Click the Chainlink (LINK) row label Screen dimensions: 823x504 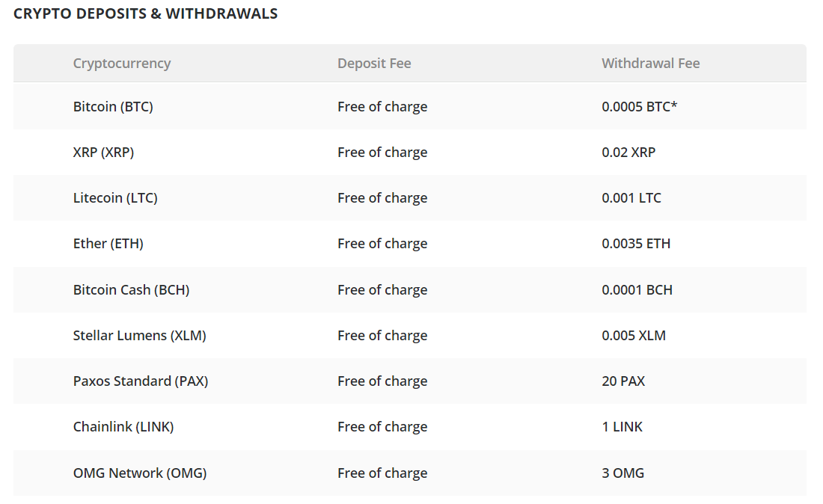[x=123, y=426]
